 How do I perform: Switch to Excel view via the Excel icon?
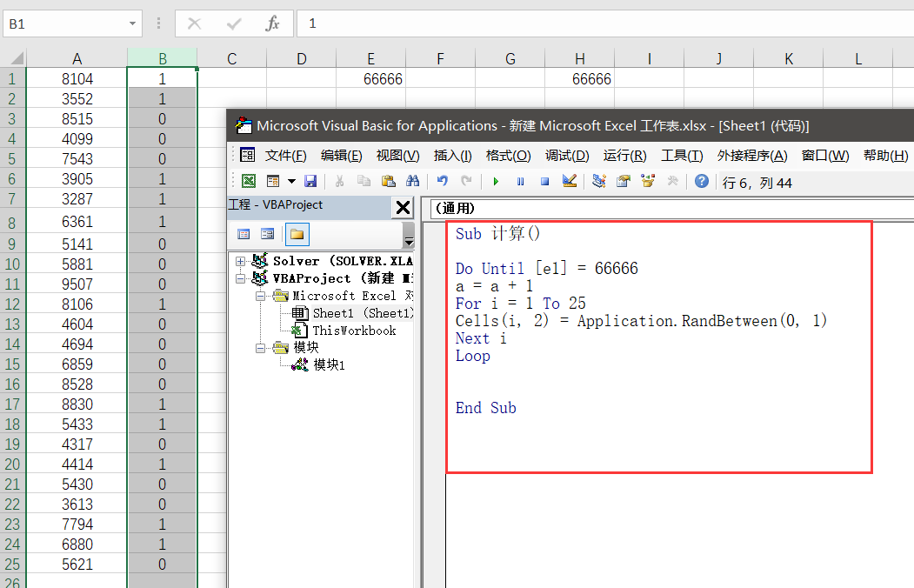(249, 182)
